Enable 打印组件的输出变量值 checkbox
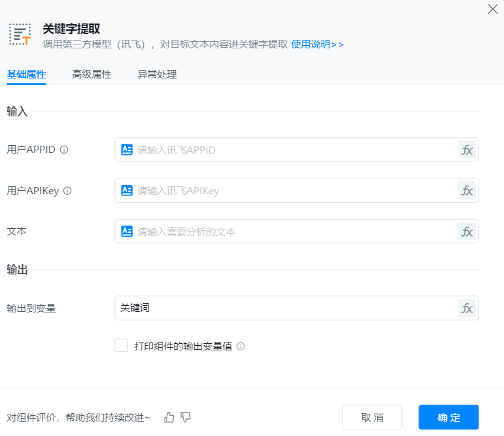This screenshot has height=436, width=504. point(121,346)
